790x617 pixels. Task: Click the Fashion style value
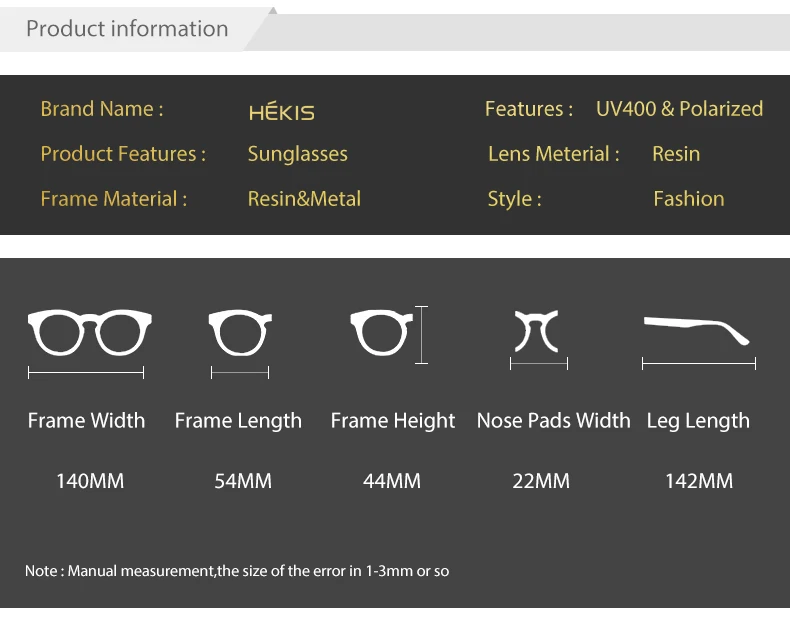point(689,199)
